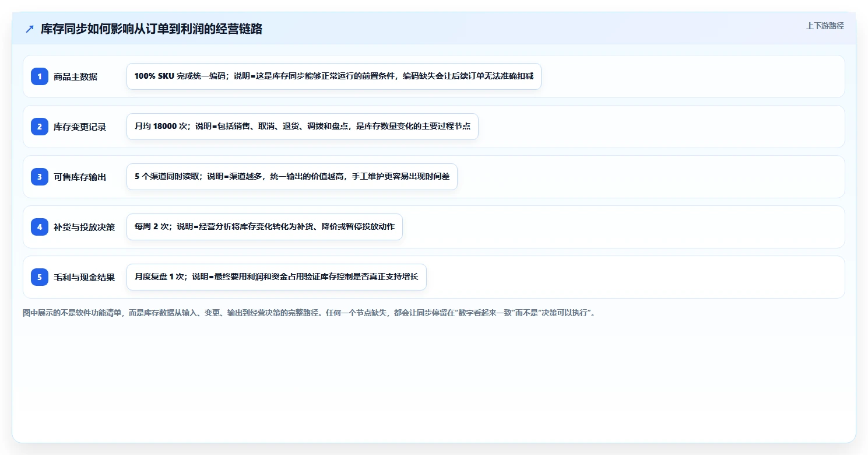Select the 商品主数据 step label
868x455 pixels.
[75, 76]
